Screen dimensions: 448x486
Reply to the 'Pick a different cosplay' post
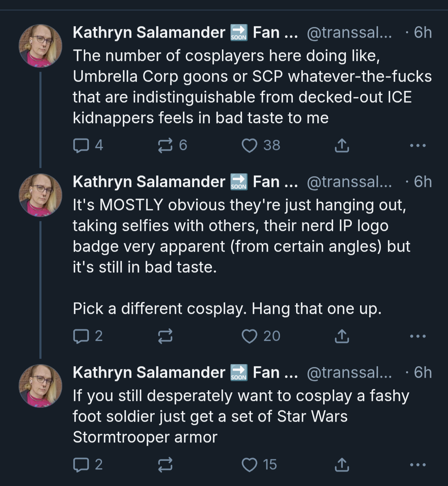tap(88, 336)
